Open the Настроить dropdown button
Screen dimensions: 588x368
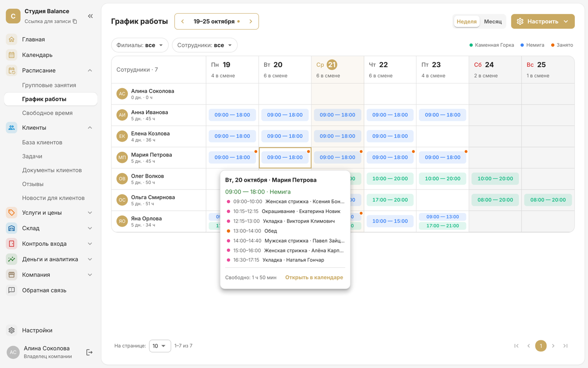543,21
